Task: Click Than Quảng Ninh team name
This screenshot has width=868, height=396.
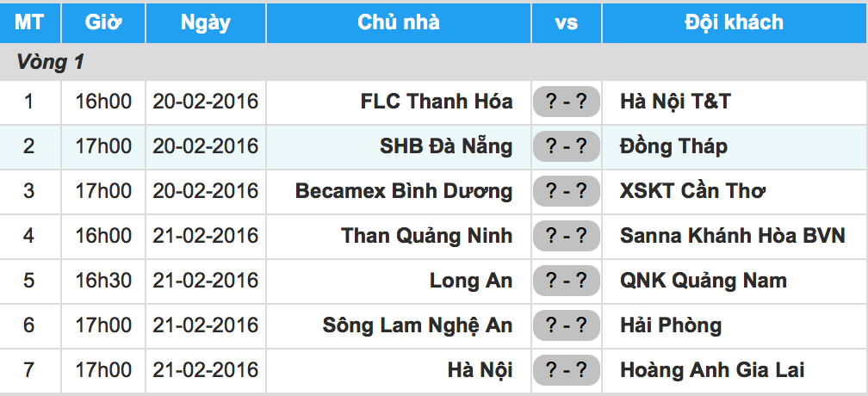Action: click(426, 236)
